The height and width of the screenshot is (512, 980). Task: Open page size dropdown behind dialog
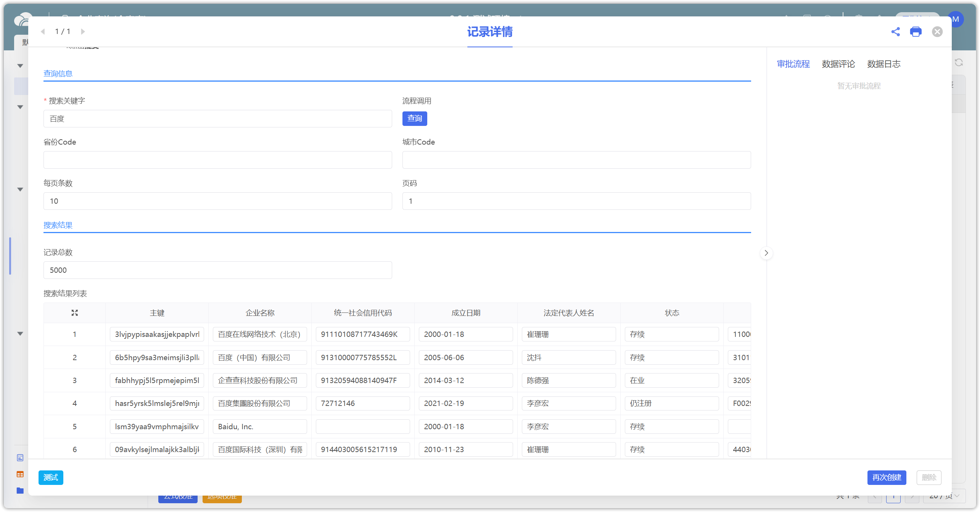point(945,496)
